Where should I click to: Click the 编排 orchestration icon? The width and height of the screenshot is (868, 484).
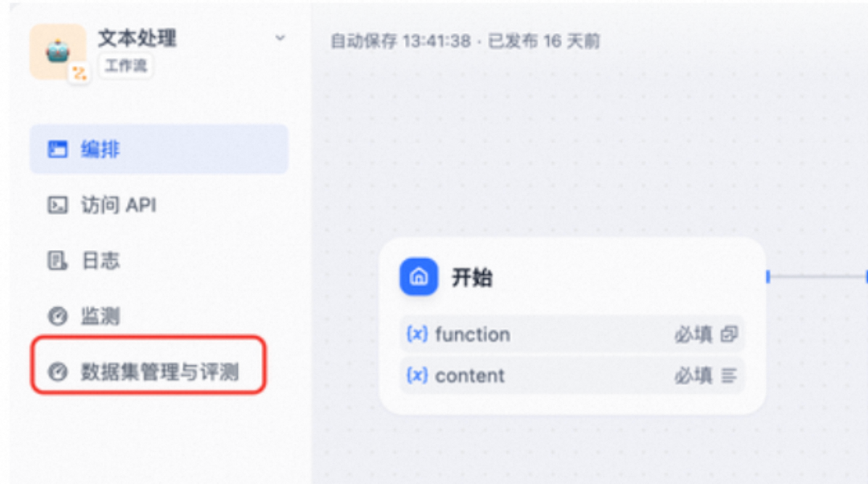point(58,149)
